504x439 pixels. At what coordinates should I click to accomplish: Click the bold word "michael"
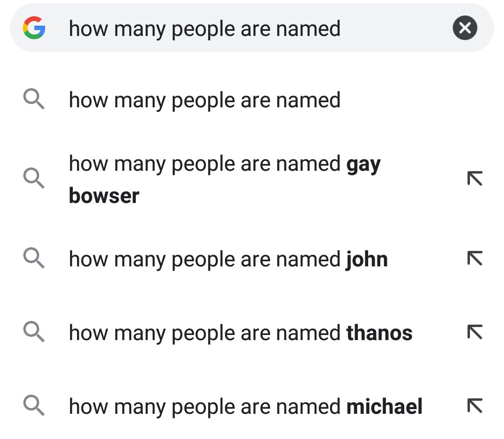tap(384, 406)
